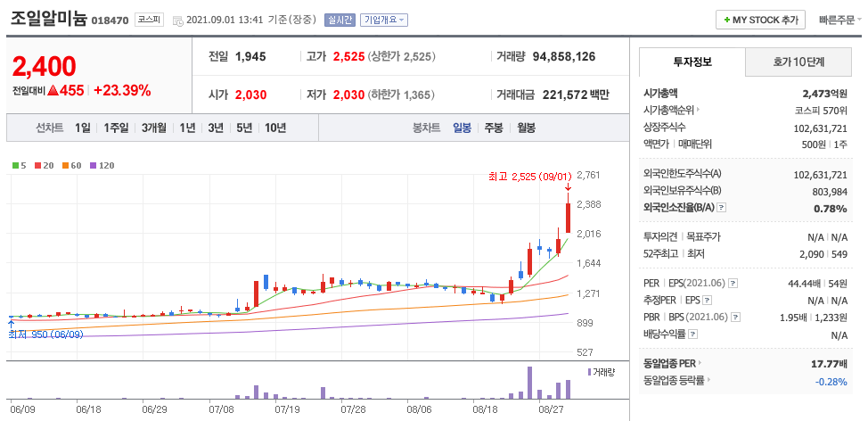Select the 1년 line chart period
Viewport: 868px width, 421px height.
187,128
